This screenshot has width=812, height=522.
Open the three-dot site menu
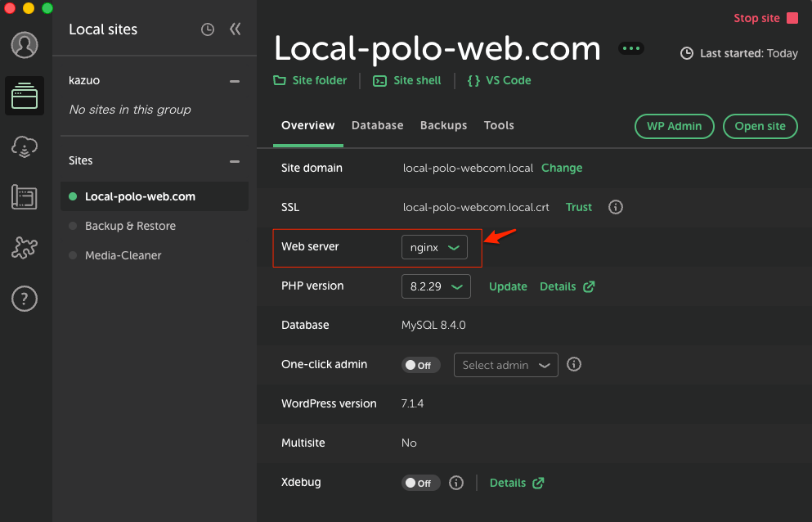click(630, 48)
